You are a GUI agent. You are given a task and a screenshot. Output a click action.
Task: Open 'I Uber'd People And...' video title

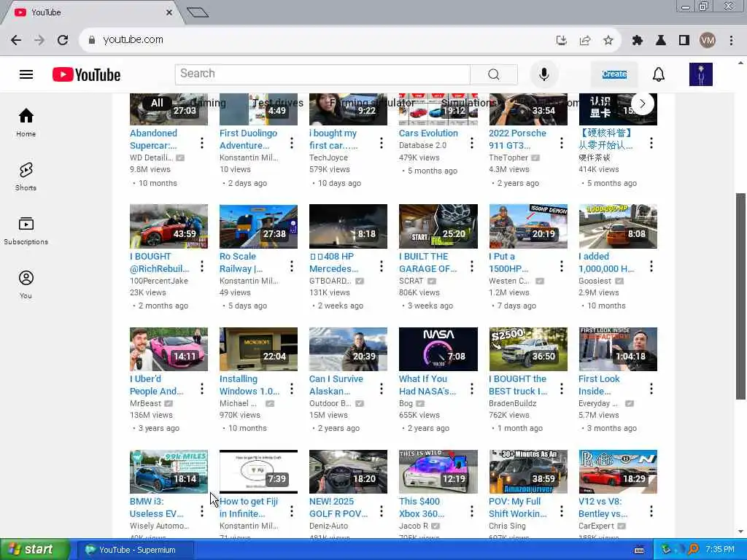(x=157, y=385)
